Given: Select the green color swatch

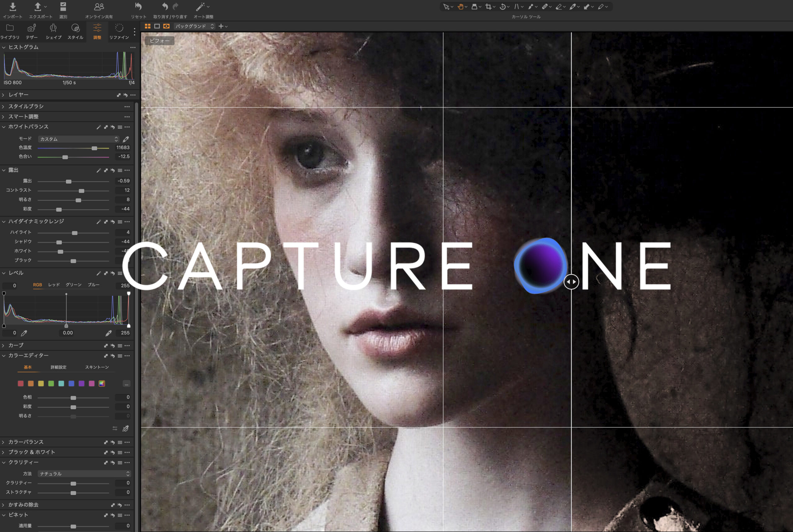Looking at the screenshot, I should pyautogui.click(x=51, y=383).
